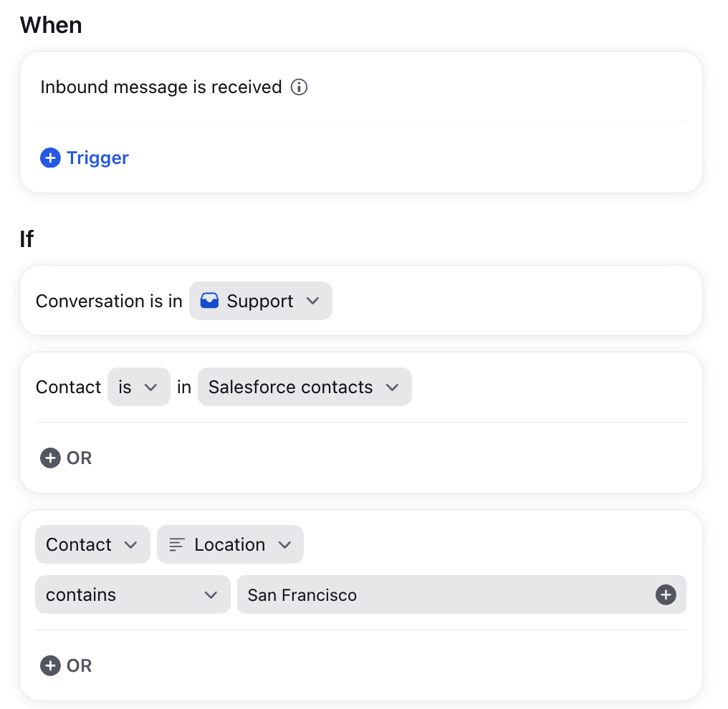The height and width of the screenshot is (709, 728).
Task: Click the San Francisco value field
Action: (x=461, y=595)
